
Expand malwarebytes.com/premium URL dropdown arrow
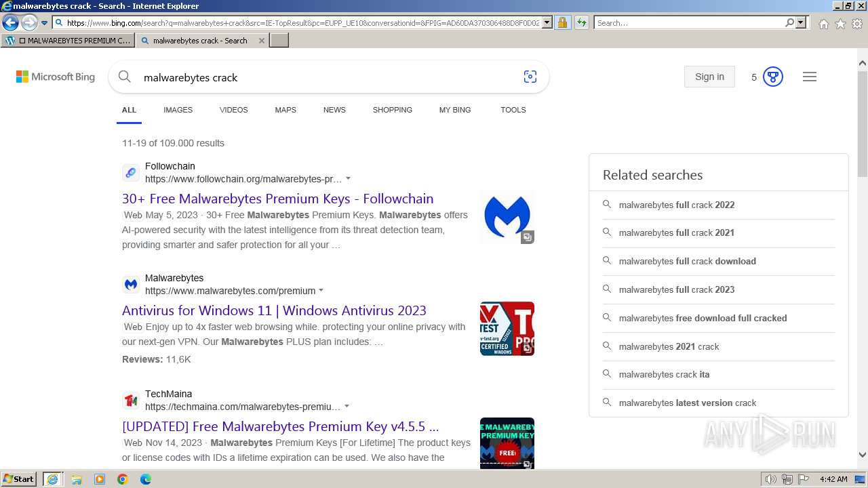click(321, 291)
